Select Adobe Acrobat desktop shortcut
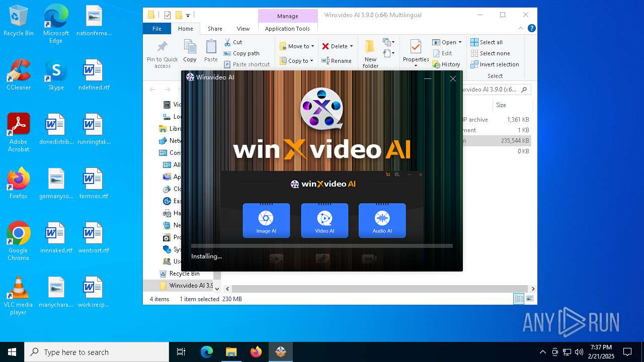The height and width of the screenshot is (362, 644). click(19, 133)
